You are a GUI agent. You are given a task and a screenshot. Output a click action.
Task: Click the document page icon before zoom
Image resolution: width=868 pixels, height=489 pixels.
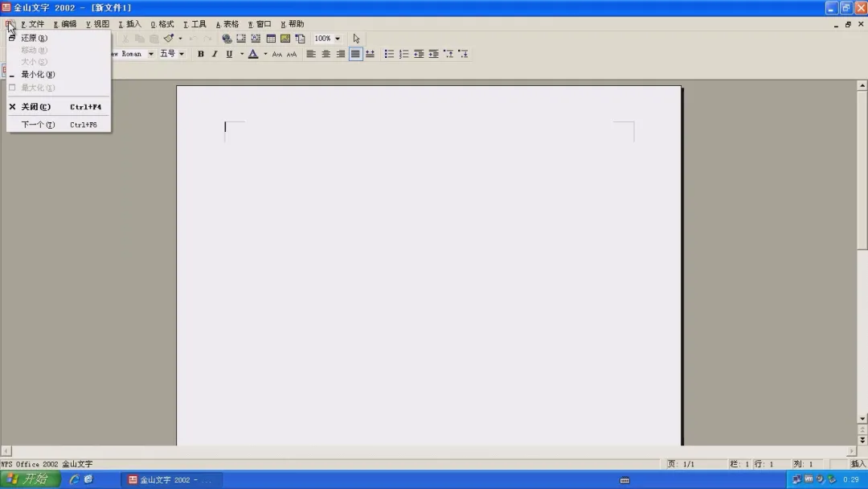click(x=300, y=39)
